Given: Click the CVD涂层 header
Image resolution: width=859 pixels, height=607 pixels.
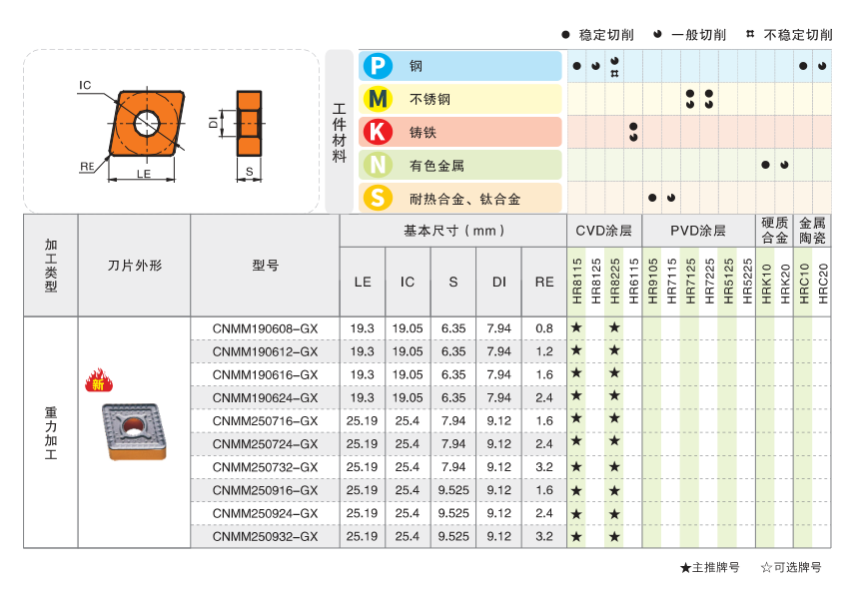Looking at the screenshot, I should pyautogui.click(x=604, y=231).
